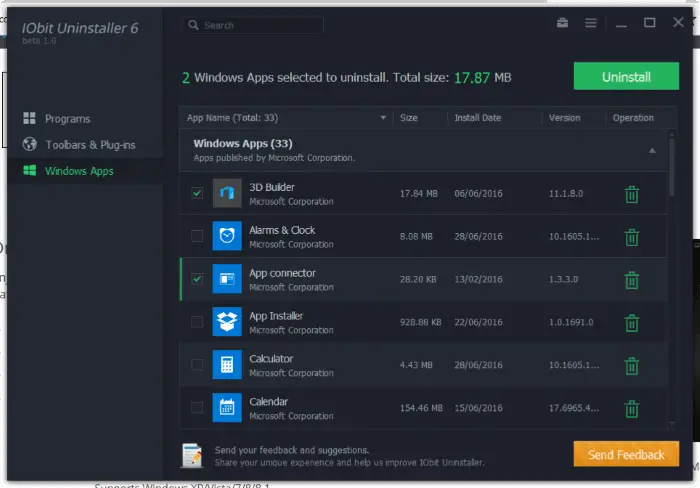This screenshot has height=488, width=700.
Task: Click the trash icon for Alarms & Clock
Action: [x=632, y=237]
